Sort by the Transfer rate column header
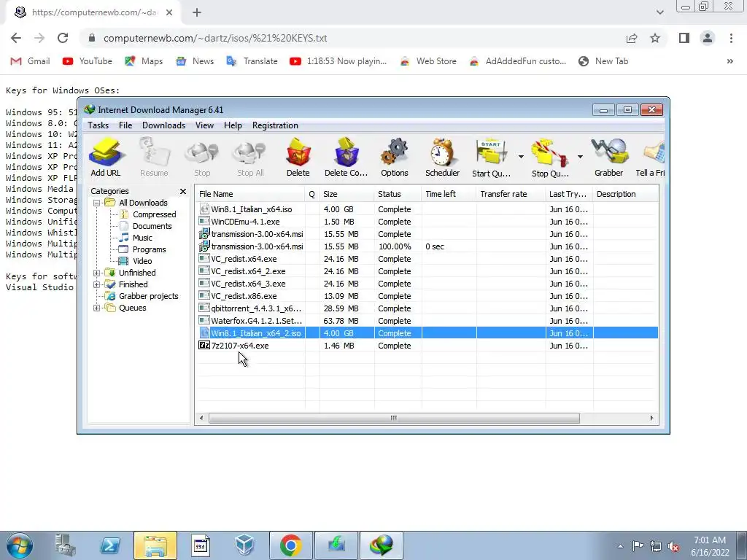Viewport: 747px width, 560px height. coord(511,194)
